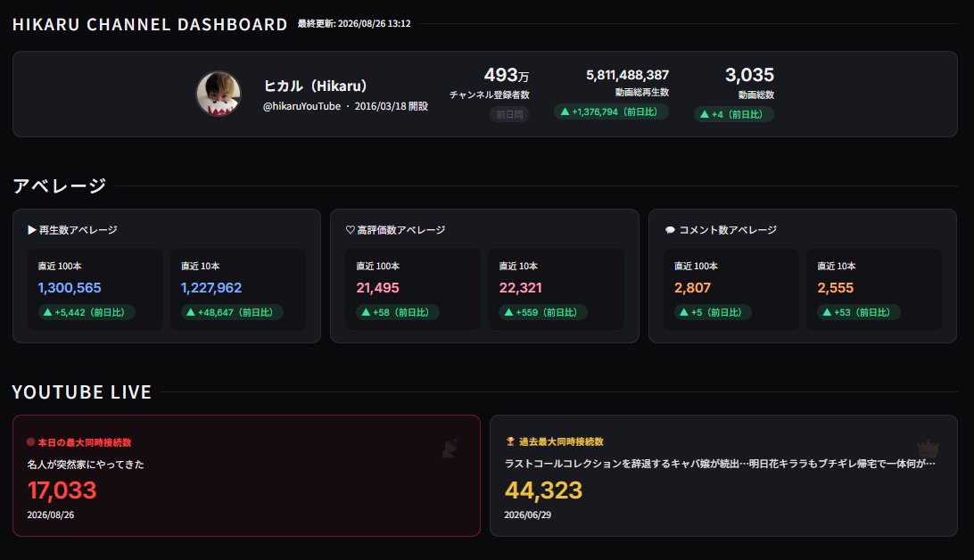The width and height of the screenshot is (974, 560).
Task: Click the play icon beside 再生数アベレージ
Action: pyautogui.click(x=32, y=230)
